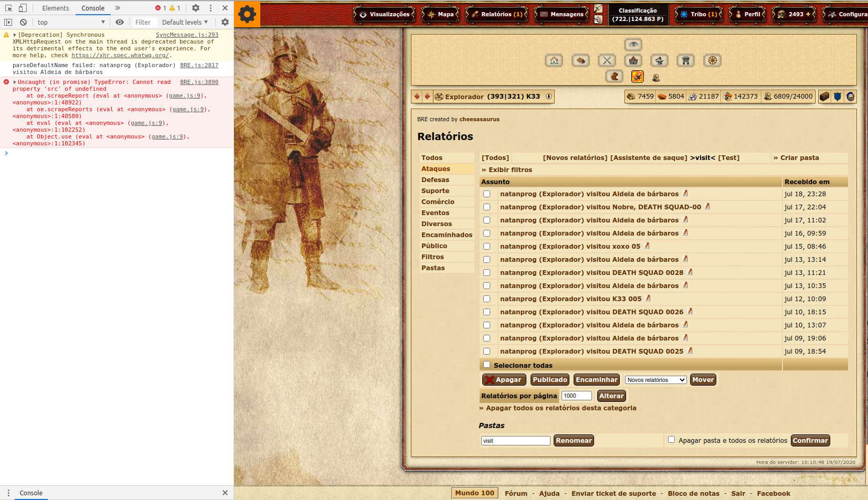This screenshot has width=868, height=500.
Task: Open the Default levels dropdown
Action: pos(185,22)
